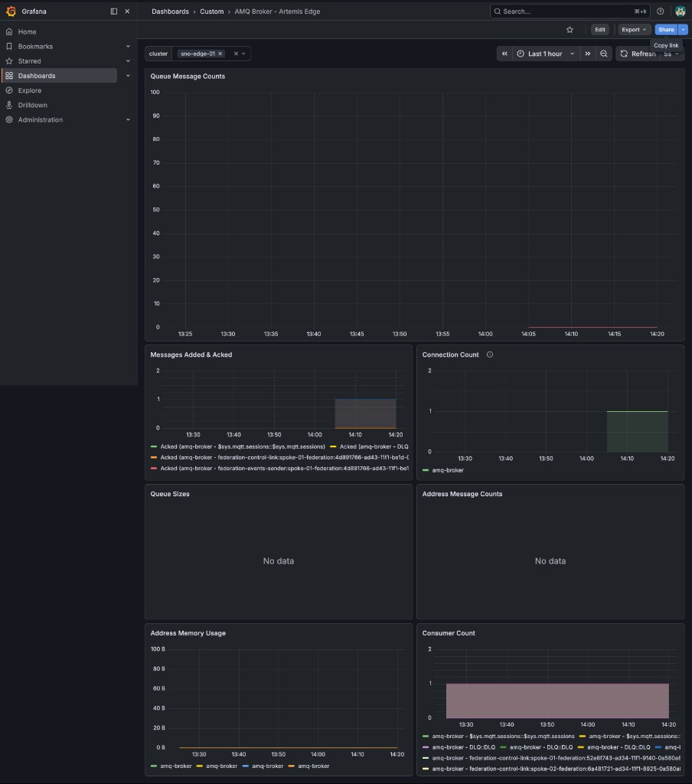Click the Consumer Count panel title
The width and height of the screenshot is (692, 784).
click(449, 633)
